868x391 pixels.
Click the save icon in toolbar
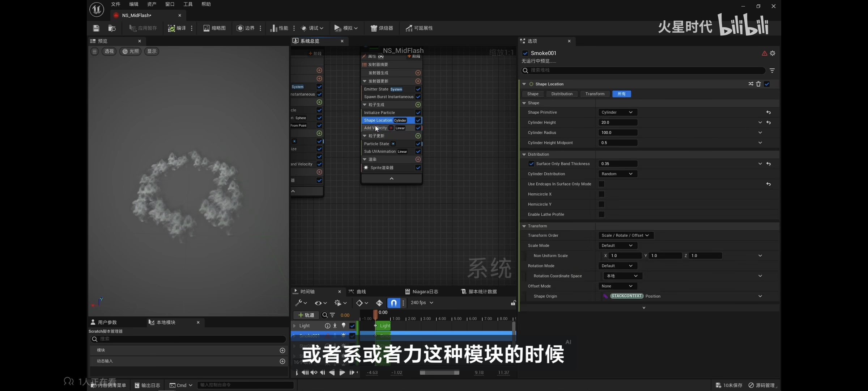(x=96, y=28)
